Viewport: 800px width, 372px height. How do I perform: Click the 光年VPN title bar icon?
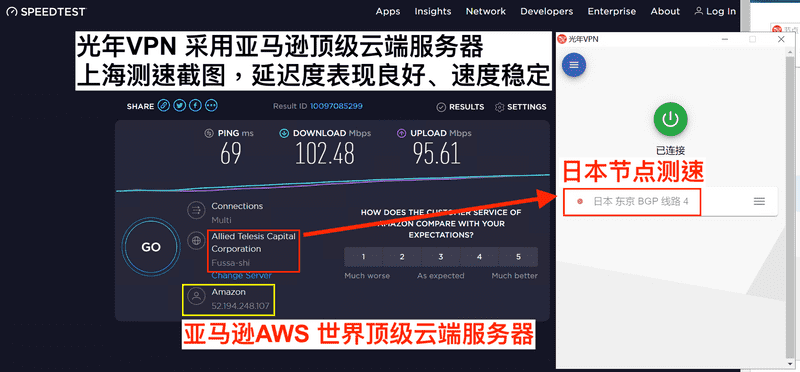coord(562,39)
